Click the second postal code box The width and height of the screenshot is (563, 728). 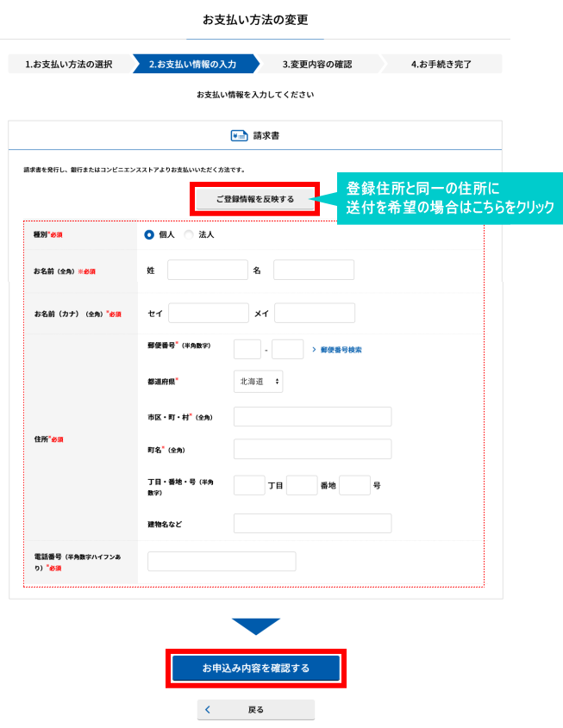click(x=288, y=349)
